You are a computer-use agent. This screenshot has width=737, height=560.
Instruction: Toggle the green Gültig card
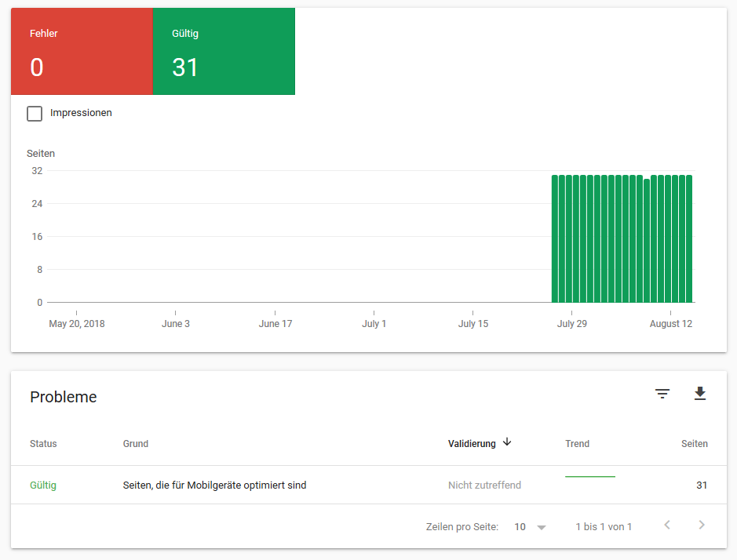pos(225,51)
